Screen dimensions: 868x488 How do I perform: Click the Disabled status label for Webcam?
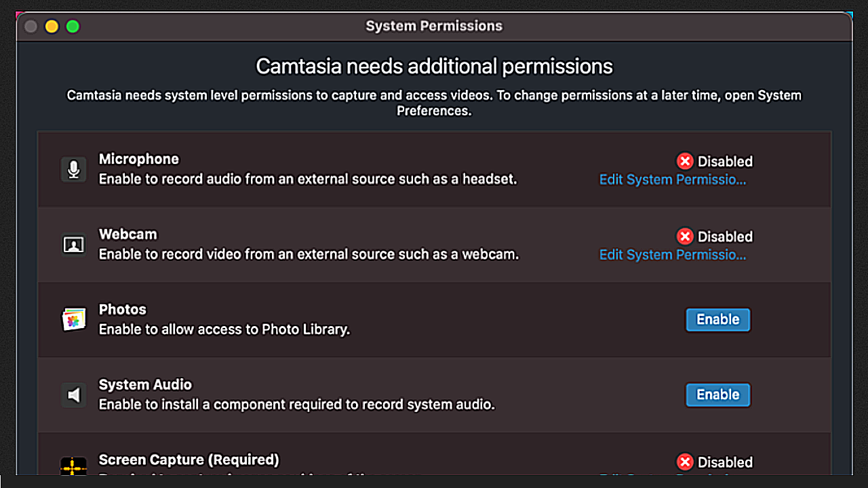tap(725, 237)
